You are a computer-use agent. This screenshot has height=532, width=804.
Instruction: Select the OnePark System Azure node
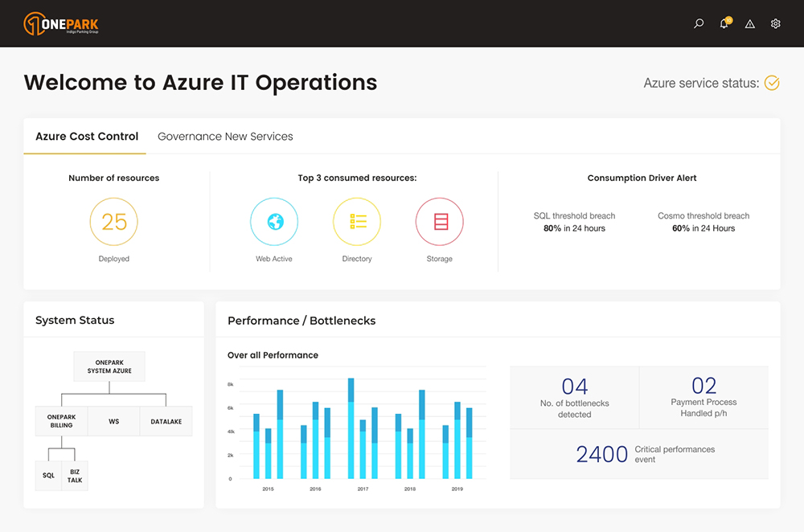click(109, 366)
